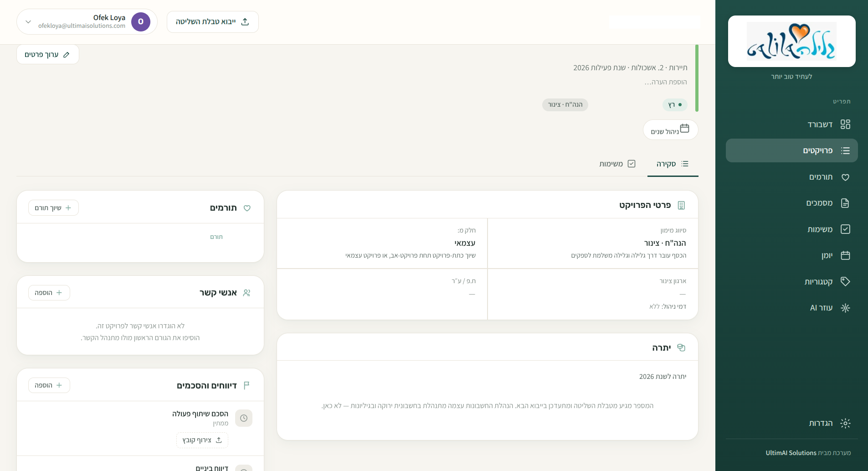Click the ערוך פרטים edit button

pos(48,55)
